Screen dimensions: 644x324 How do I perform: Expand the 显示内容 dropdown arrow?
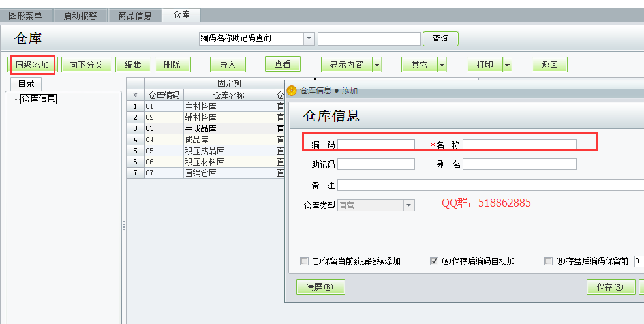point(376,65)
